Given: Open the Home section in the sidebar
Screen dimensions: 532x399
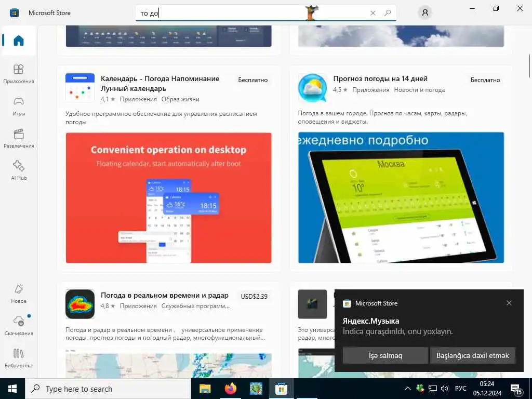Looking at the screenshot, I should click(19, 41).
